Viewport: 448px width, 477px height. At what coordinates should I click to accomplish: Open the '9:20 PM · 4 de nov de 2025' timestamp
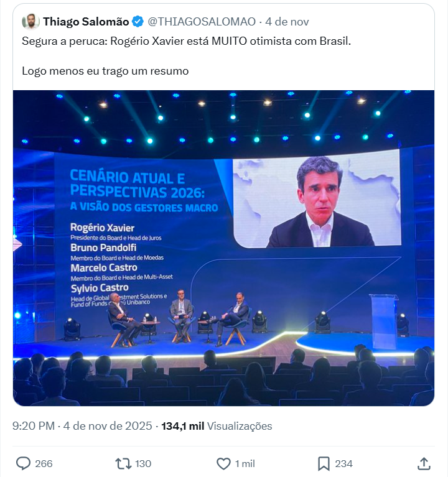point(82,427)
